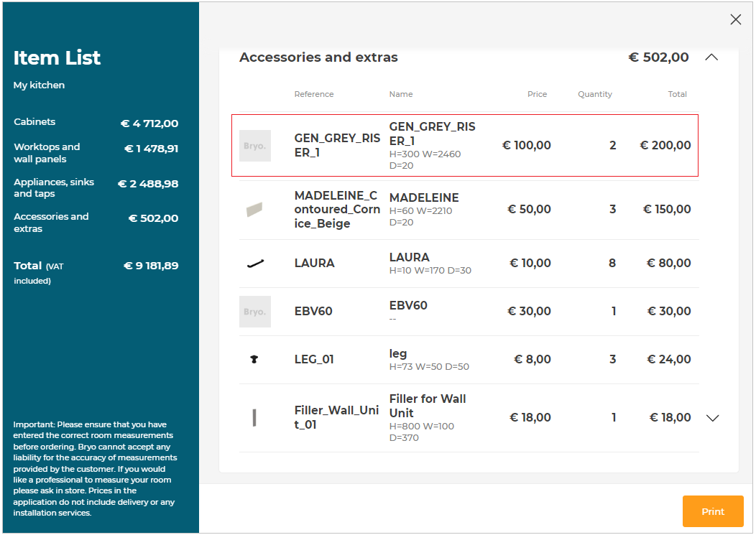Click the Print button
Viewport: 756px width, 535px height.
pyautogui.click(x=713, y=511)
